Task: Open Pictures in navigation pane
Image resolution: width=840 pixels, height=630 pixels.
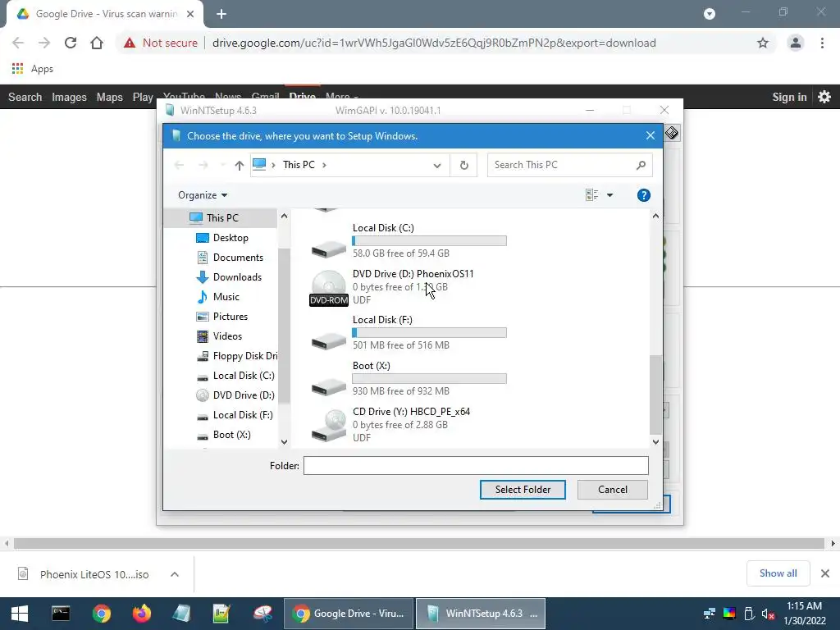Action: point(230,317)
